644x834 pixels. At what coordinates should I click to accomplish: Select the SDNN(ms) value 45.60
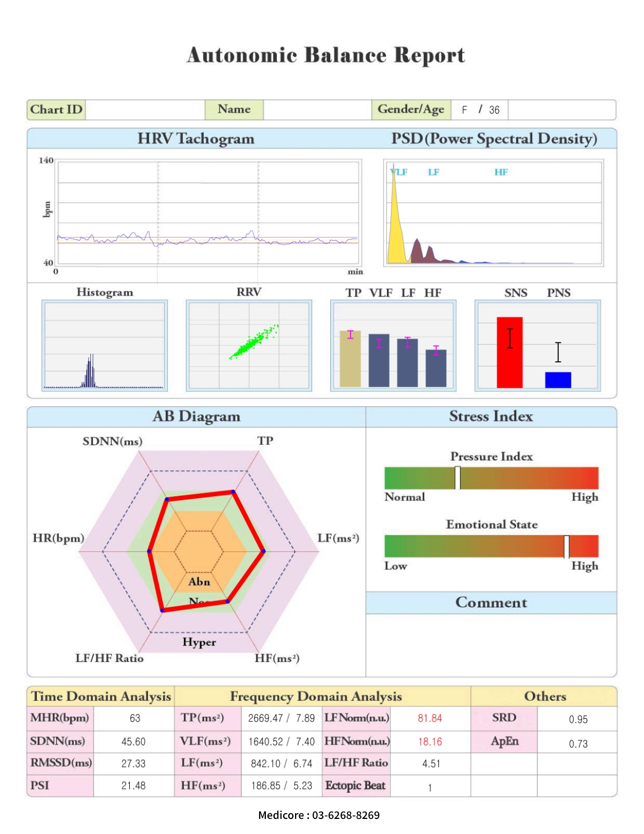click(x=133, y=742)
